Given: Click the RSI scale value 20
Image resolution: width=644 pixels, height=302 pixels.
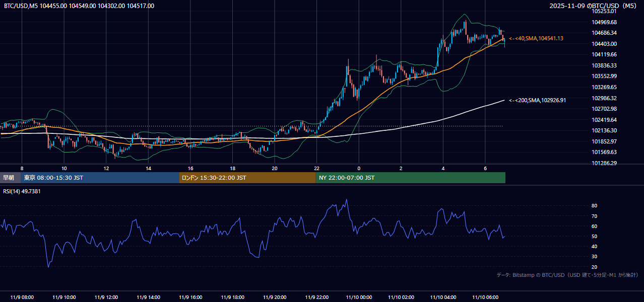Looking at the screenshot, I should 594,267.
